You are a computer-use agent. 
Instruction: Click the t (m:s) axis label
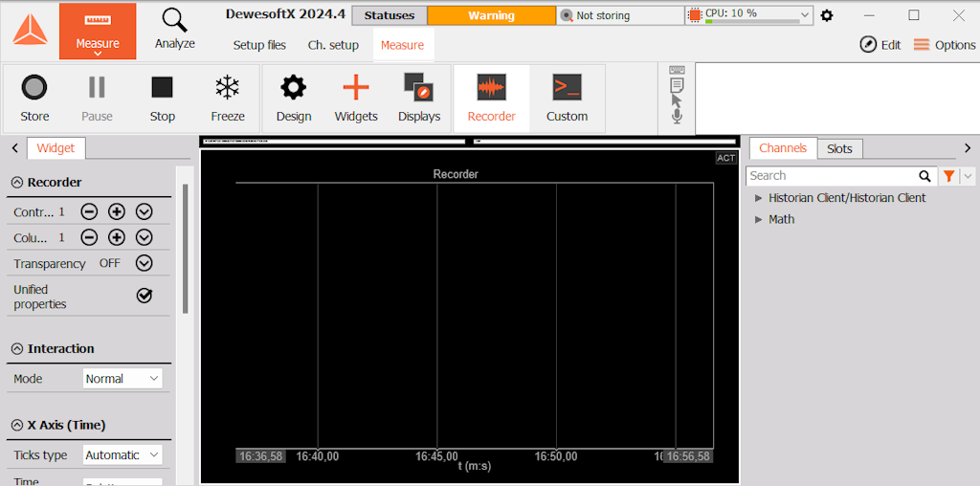(x=477, y=466)
